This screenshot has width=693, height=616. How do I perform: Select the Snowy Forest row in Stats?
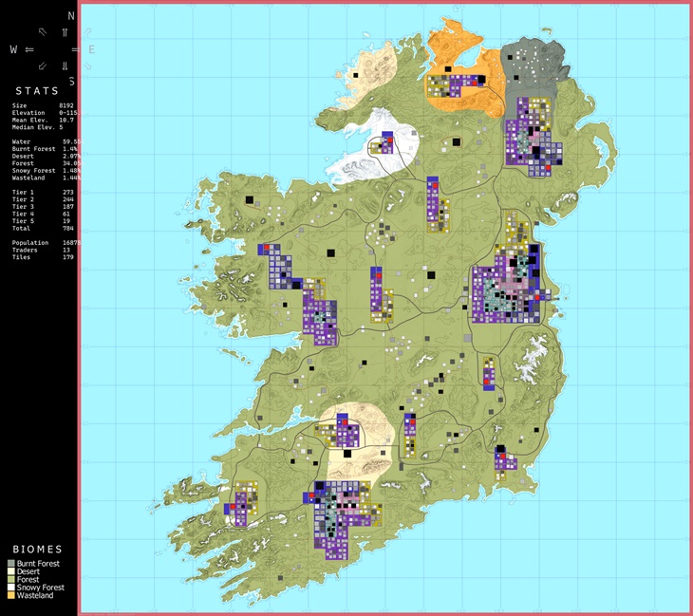click(45, 171)
